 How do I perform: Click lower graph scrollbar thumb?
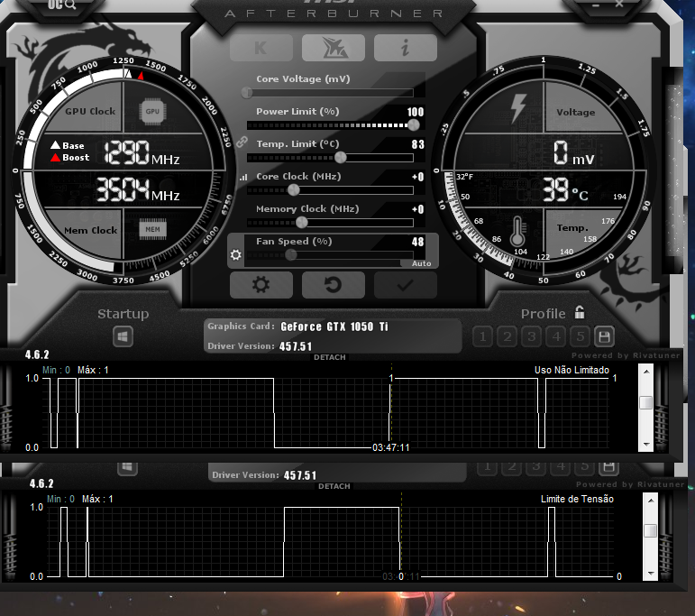(650, 531)
